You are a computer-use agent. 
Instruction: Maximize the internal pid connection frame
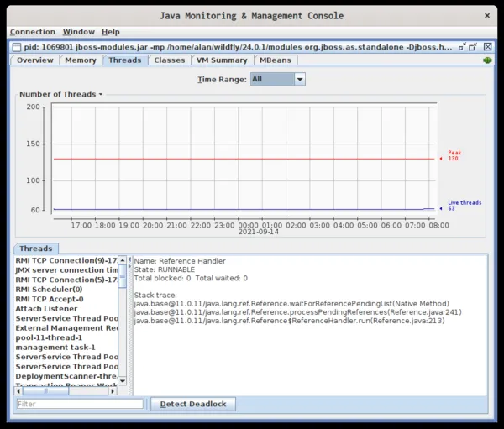pos(472,47)
